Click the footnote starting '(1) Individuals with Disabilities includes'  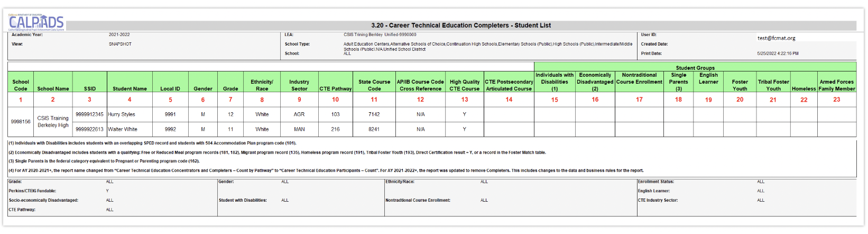(153, 143)
